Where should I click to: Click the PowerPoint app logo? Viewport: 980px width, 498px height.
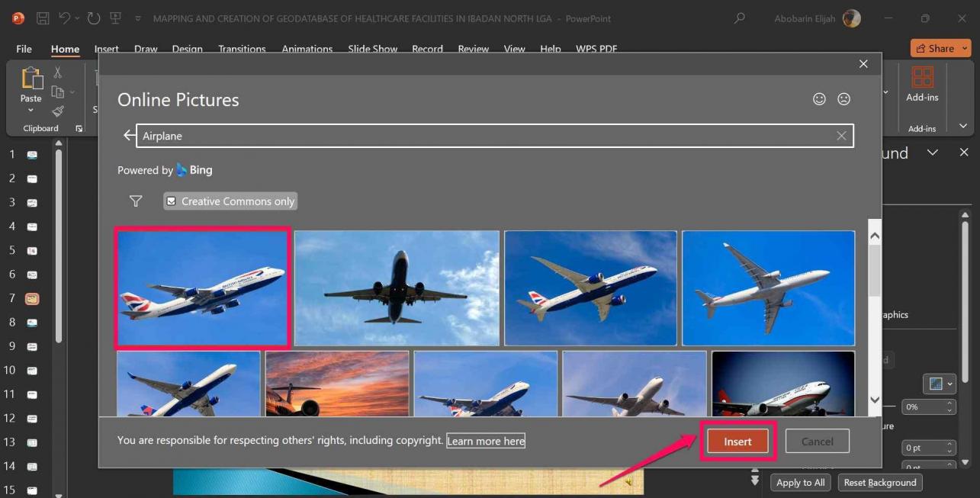(x=18, y=18)
